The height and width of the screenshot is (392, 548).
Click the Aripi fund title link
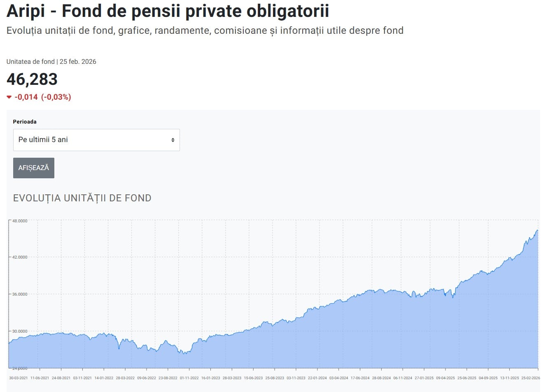point(167,11)
